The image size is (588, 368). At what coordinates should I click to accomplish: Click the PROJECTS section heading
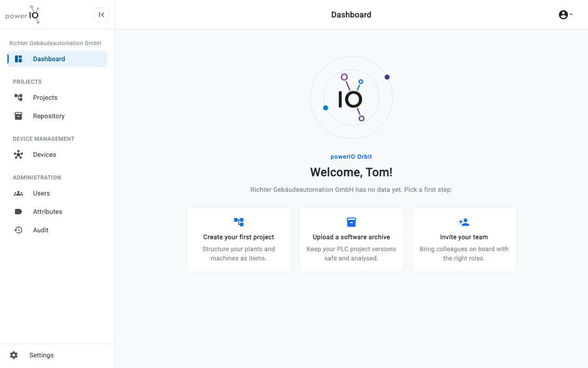click(x=27, y=82)
